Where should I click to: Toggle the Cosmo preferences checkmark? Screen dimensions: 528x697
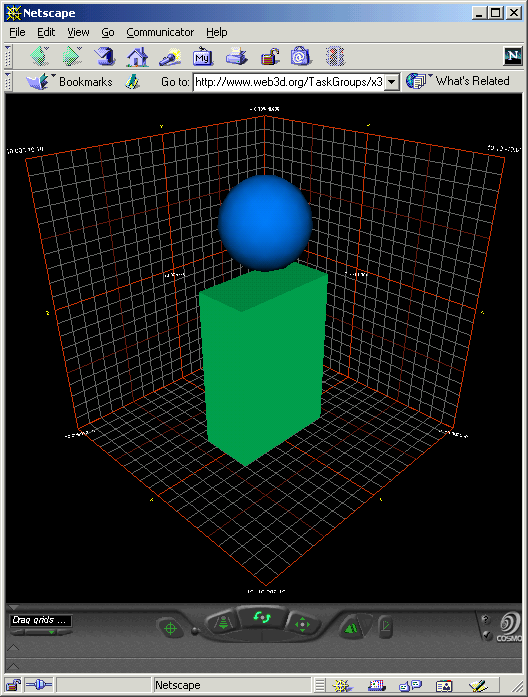(487, 636)
